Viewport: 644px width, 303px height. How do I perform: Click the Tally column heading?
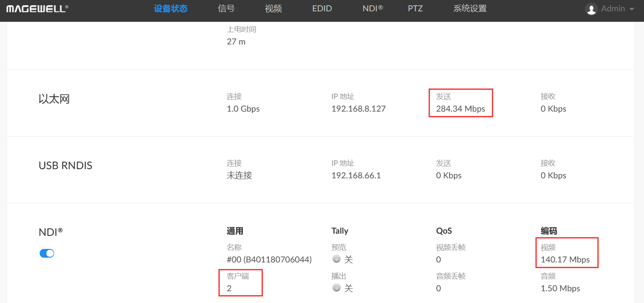340,231
